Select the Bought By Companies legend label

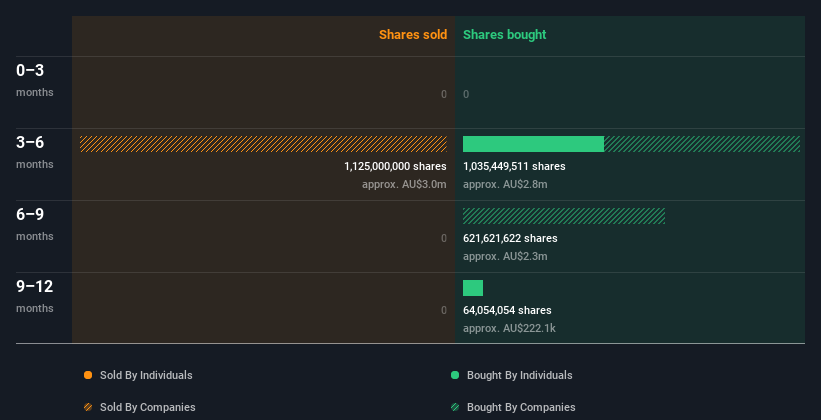[x=521, y=407]
